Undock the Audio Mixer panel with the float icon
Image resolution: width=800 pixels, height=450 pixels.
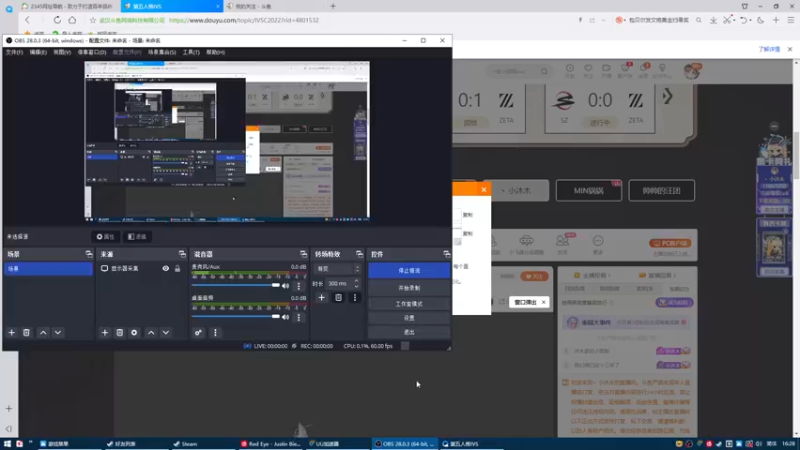(304, 254)
